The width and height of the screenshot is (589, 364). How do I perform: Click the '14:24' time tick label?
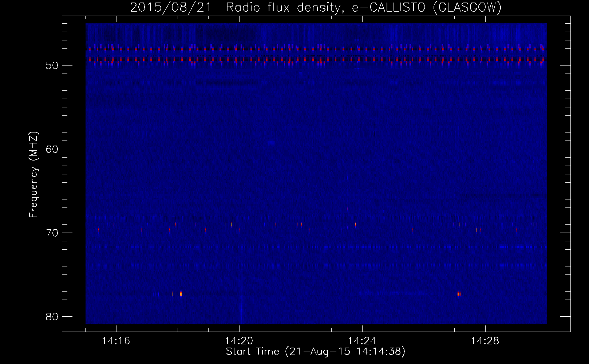click(362, 341)
